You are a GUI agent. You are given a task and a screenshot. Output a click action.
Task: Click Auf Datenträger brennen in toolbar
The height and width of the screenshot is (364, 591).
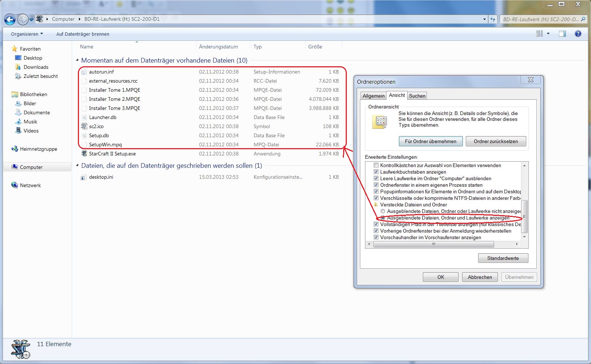(x=83, y=34)
